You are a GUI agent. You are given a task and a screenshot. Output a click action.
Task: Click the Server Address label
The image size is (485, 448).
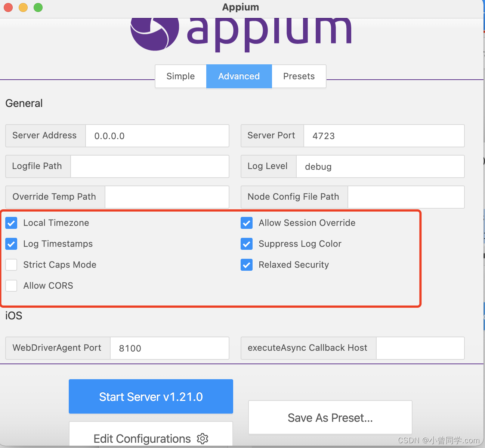(44, 135)
